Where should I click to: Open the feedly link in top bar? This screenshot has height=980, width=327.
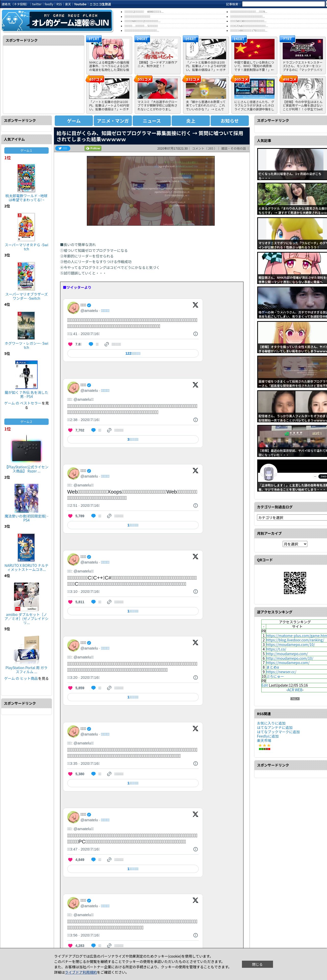49,4
